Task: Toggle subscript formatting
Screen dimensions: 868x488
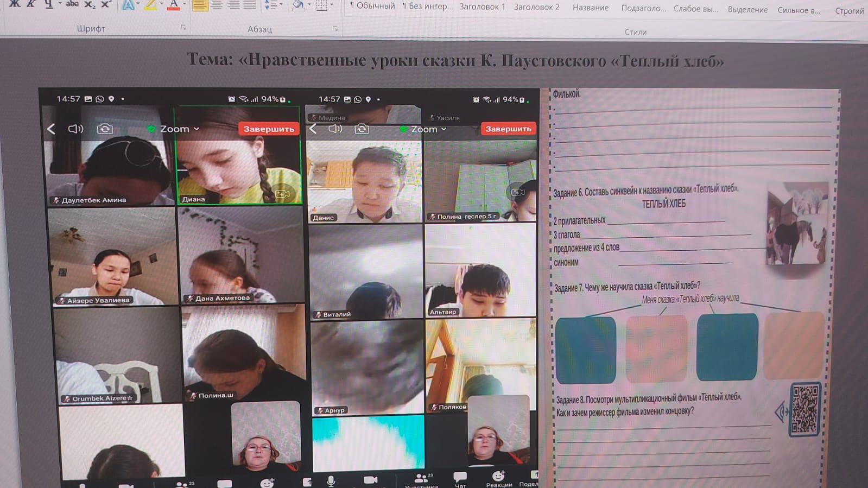Action: click(x=90, y=4)
